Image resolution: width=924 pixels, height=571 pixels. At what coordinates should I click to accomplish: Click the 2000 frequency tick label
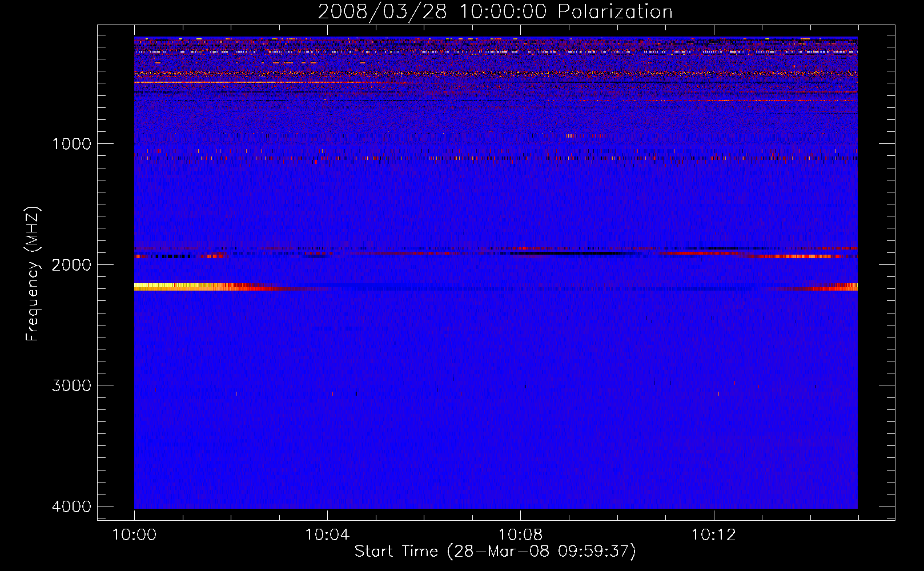tap(71, 265)
